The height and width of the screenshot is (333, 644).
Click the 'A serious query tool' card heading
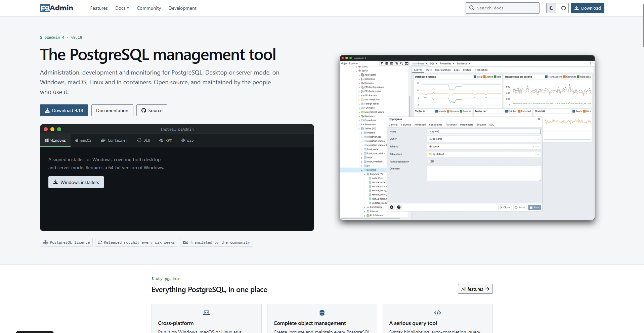click(x=413, y=323)
